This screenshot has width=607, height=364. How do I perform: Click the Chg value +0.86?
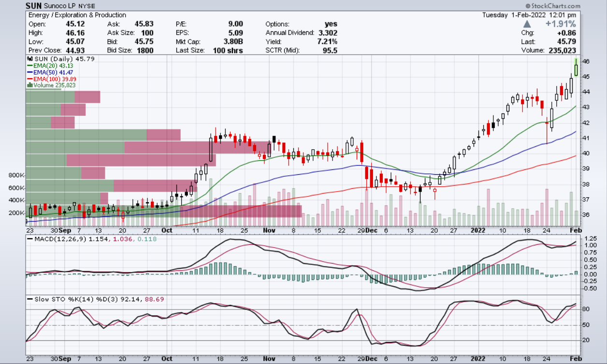pyautogui.click(x=566, y=33)
